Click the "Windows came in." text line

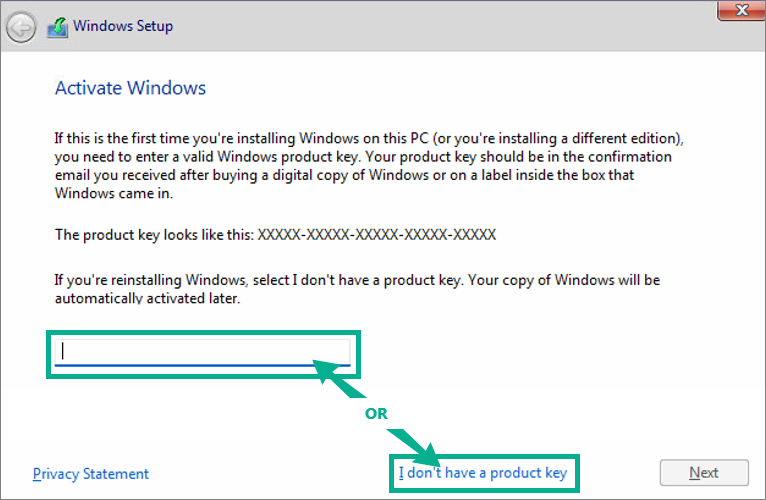[x=114, y=193]
